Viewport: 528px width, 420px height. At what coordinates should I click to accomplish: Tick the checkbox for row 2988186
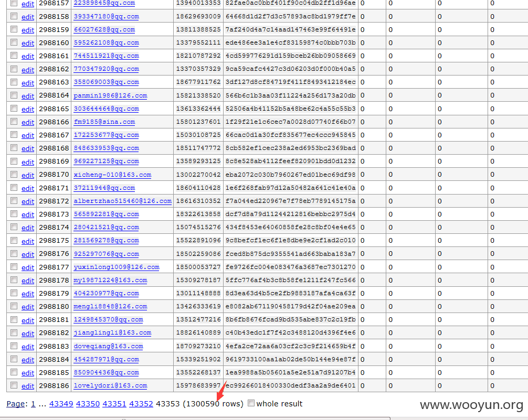(14, 385)
